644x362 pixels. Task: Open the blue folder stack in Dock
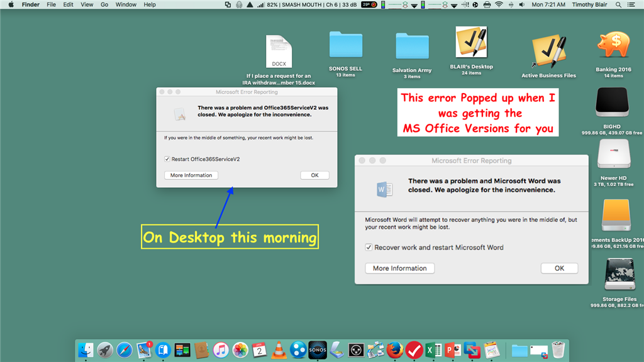point(519,351)
